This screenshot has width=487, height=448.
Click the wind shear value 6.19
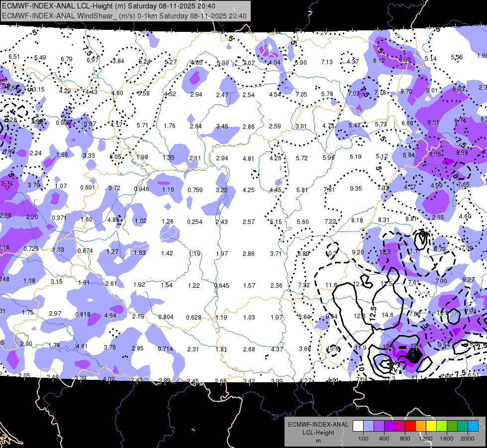point(355,157)
